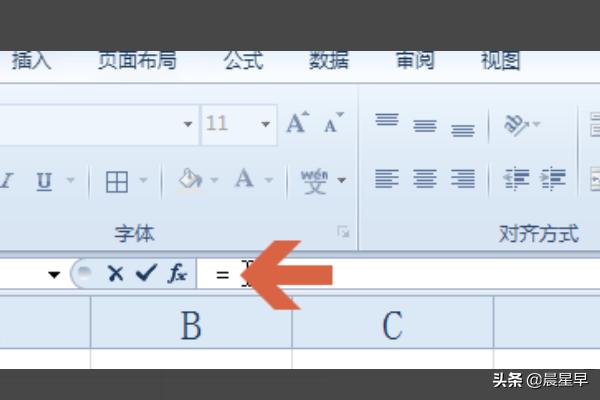The image size is (600, 400).
Task: Toggle Italic formatting
Action: (x=7, y=181)
